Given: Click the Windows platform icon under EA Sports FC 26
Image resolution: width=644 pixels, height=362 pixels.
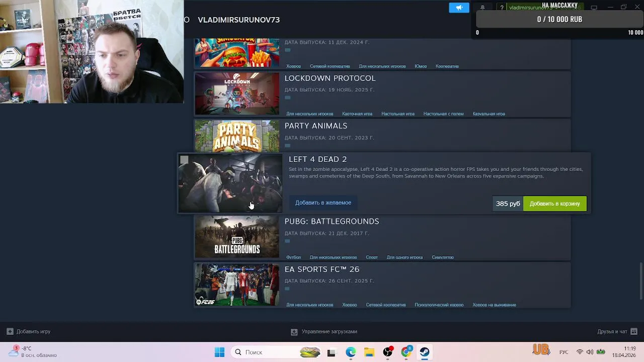Looking at the screenshot, I should tap(287, 289).
